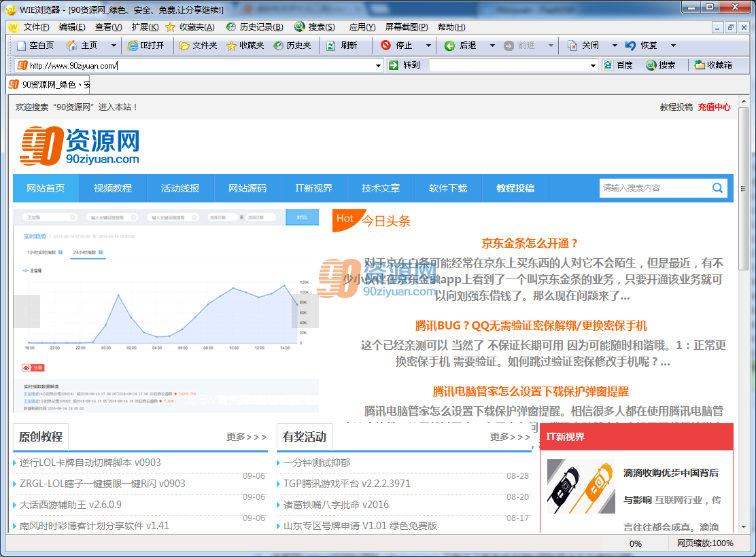The width and height of the screenshot is (756, 557).
Task: Open 技术文章 navigation item
Action: point(381,188)
